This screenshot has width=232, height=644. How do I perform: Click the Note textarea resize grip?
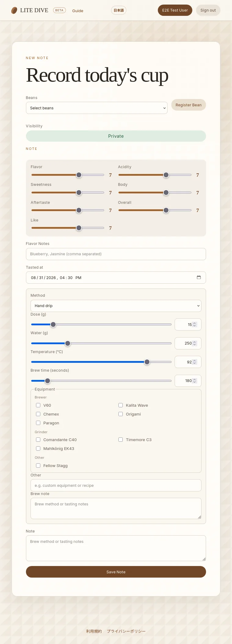[x=204, y=559]
